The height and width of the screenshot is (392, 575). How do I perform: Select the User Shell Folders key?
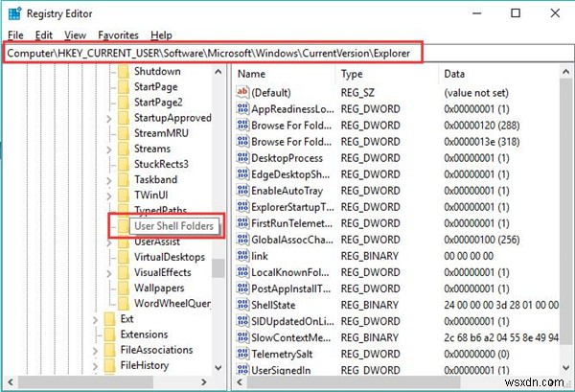tap(173, 226)
